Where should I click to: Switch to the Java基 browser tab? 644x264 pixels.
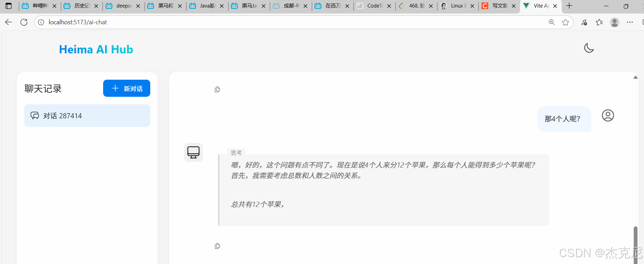coord(207,6)
